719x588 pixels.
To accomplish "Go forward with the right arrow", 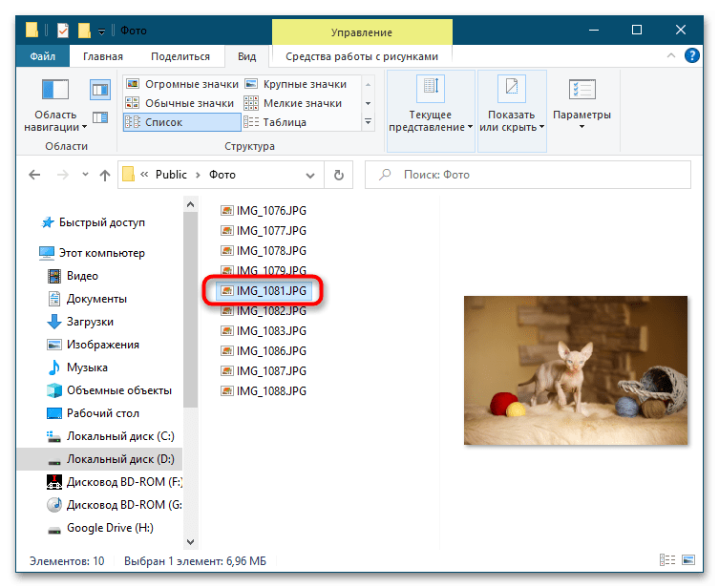I will (x=63, y=175).
